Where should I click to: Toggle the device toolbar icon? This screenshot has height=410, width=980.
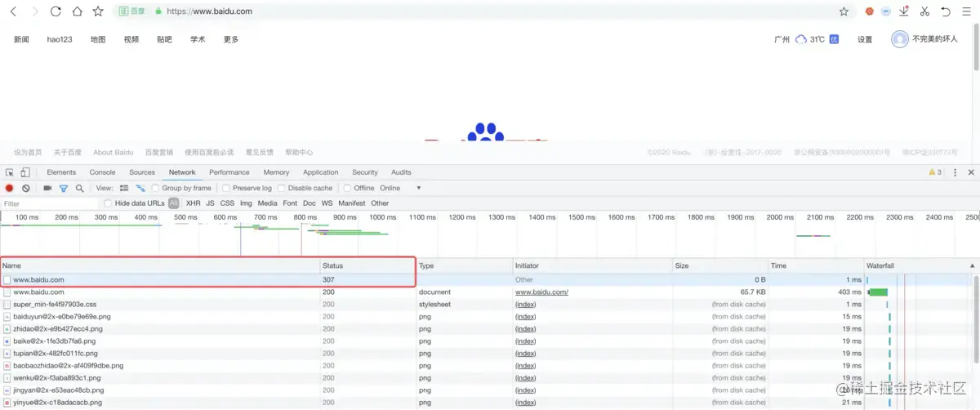point(25,172)
